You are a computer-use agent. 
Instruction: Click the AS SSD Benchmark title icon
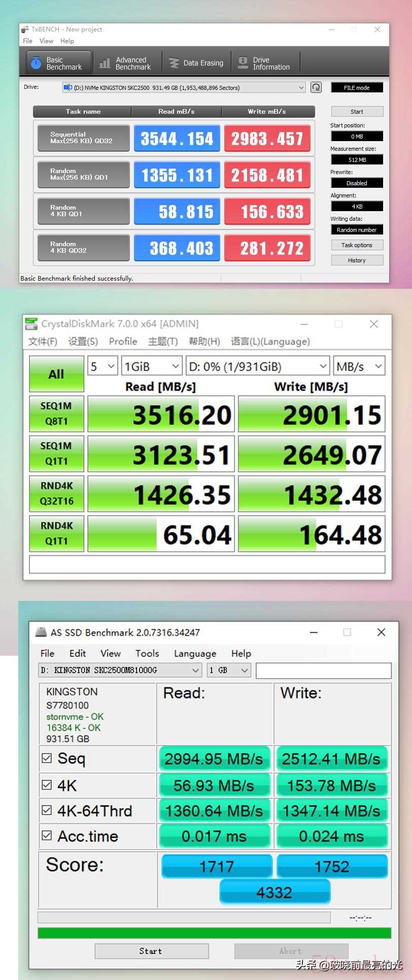click(x=41, y=632)
